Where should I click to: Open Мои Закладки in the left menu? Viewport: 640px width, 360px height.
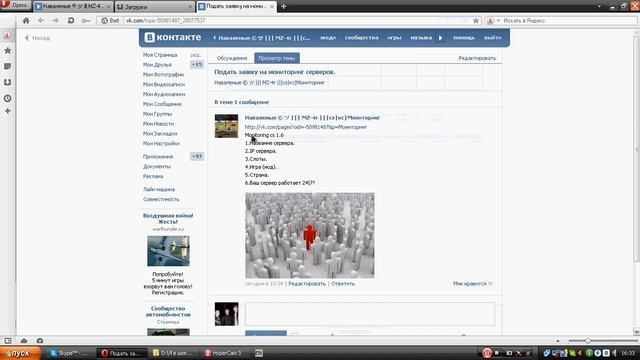point(160,133)
